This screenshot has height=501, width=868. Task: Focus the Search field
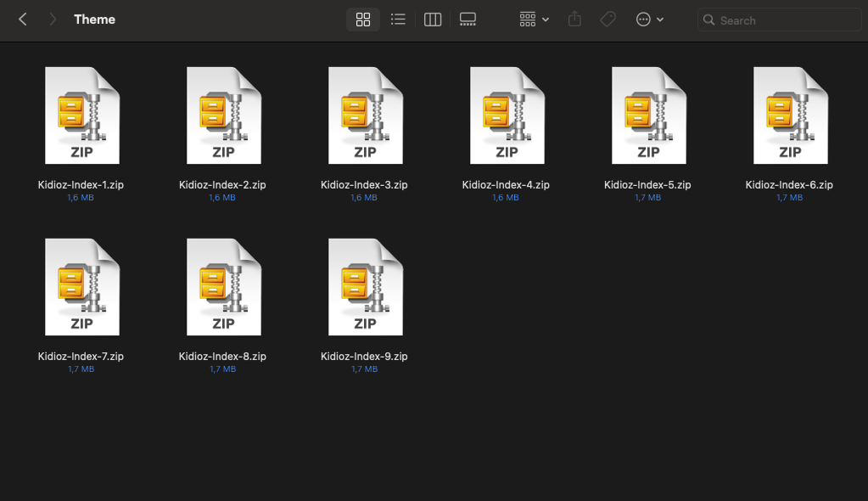tap(779, 20)
